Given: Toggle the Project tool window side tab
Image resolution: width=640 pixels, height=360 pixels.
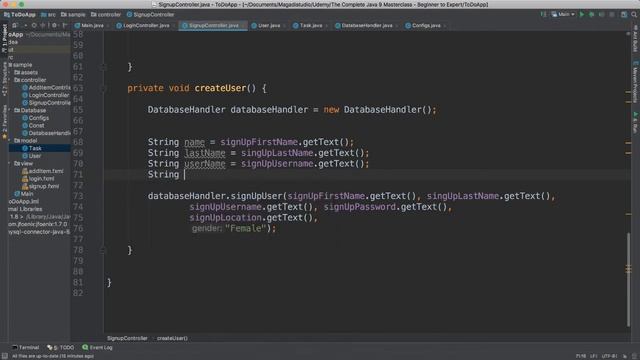Looking at the screenshot, I should (x=4, y=38).
